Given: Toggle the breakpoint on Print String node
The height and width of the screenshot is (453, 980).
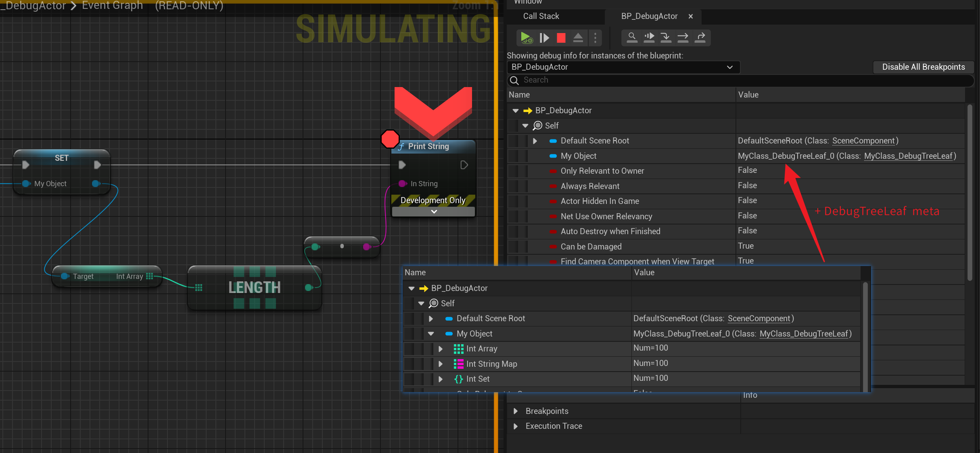Looking at the screenshot, I should pyautogui.click(x=390, y=139).
